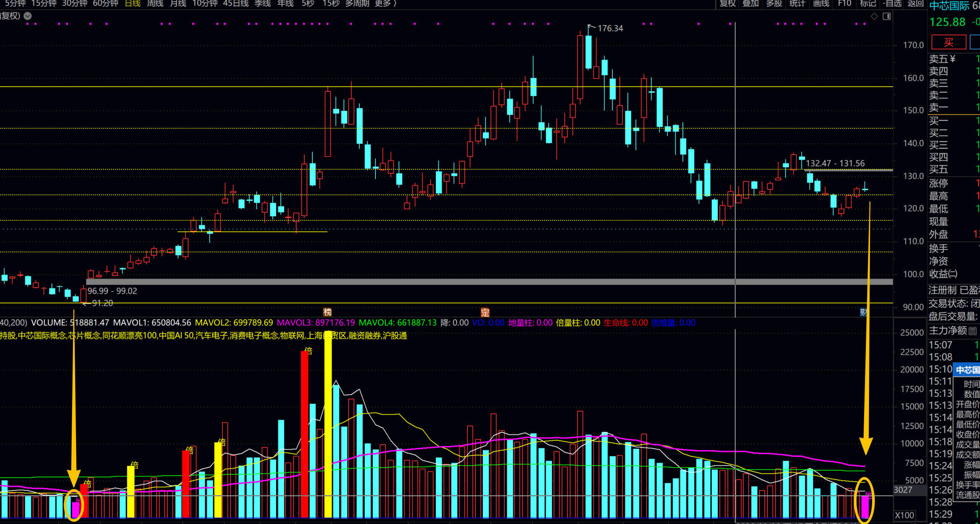Open the 画线 drawing tool
980x524 pixels.
tap(821, 4)
